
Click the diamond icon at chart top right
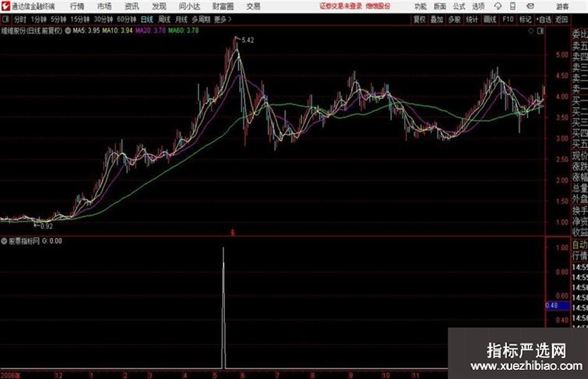(x=531, y=31)
